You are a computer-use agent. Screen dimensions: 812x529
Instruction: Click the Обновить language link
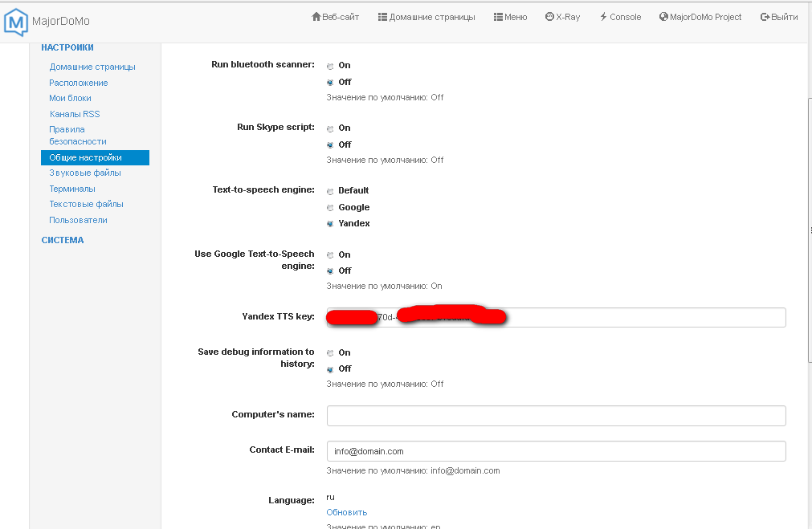(346, 512)
